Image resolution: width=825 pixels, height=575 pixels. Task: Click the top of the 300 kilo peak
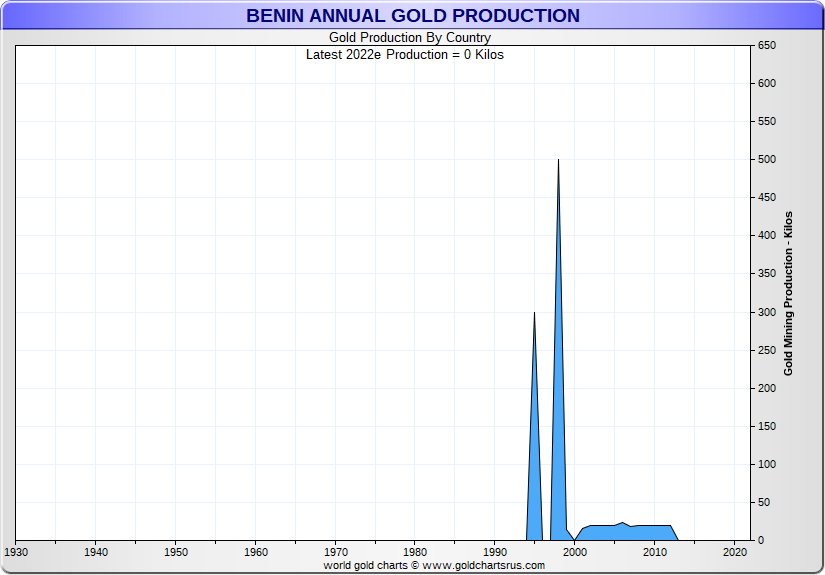[x=534, y=315]
